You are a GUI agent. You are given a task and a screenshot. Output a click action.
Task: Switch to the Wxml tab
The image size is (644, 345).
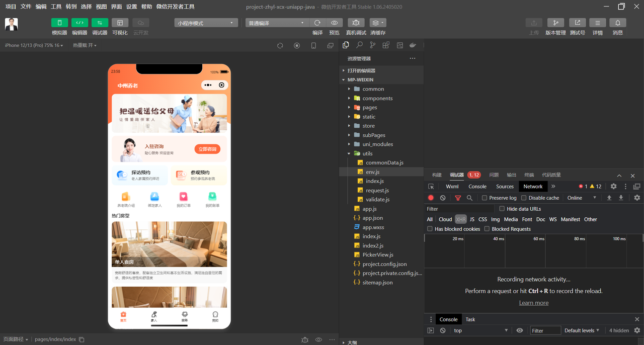pos(452,186)
